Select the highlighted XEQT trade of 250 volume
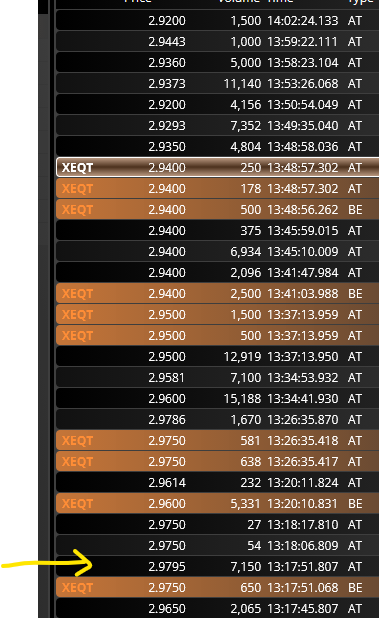This screenshot has width=379, height=618. 217,168
